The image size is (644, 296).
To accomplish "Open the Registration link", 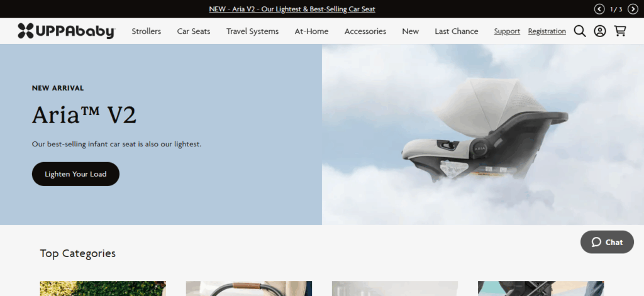I will tap(547, 31).
